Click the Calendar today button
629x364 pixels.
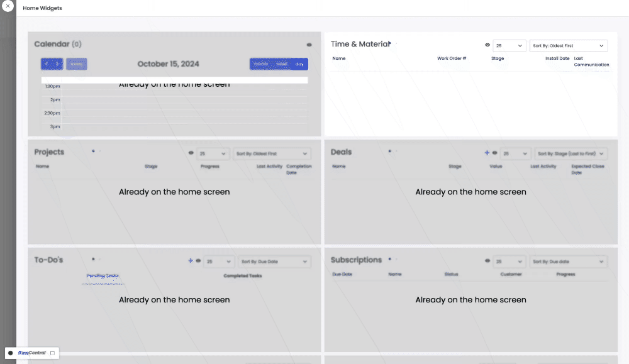coord(77,64)
